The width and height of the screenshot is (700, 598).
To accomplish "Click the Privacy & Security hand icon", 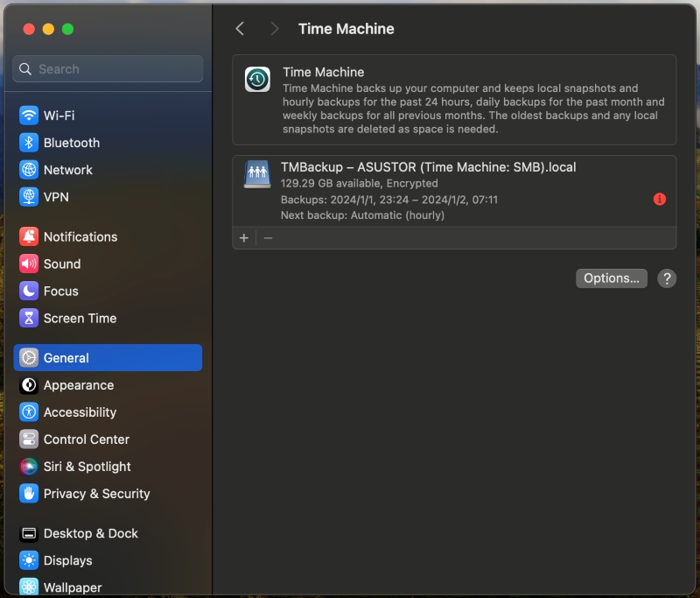I will click(29, 494).
